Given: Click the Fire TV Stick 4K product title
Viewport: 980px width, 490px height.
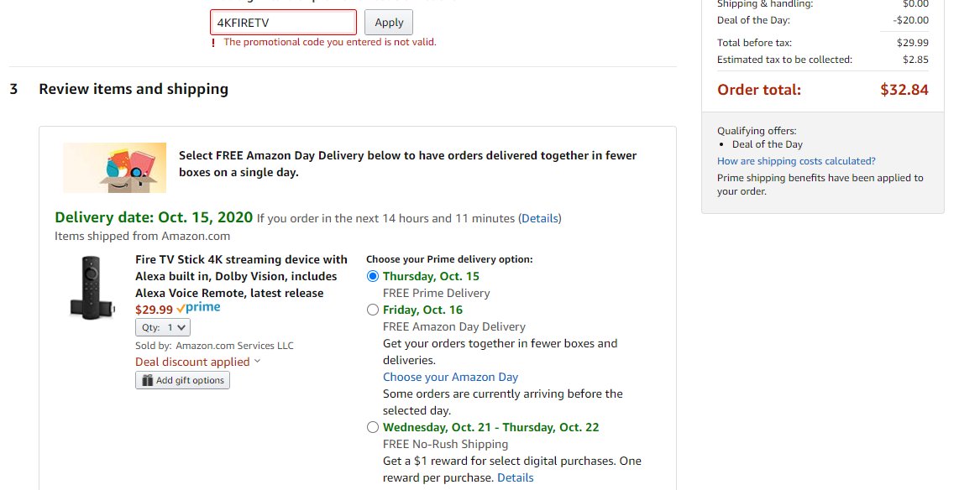Looking at the screenshot, I should pyautogui.click(x=241, y=276).
